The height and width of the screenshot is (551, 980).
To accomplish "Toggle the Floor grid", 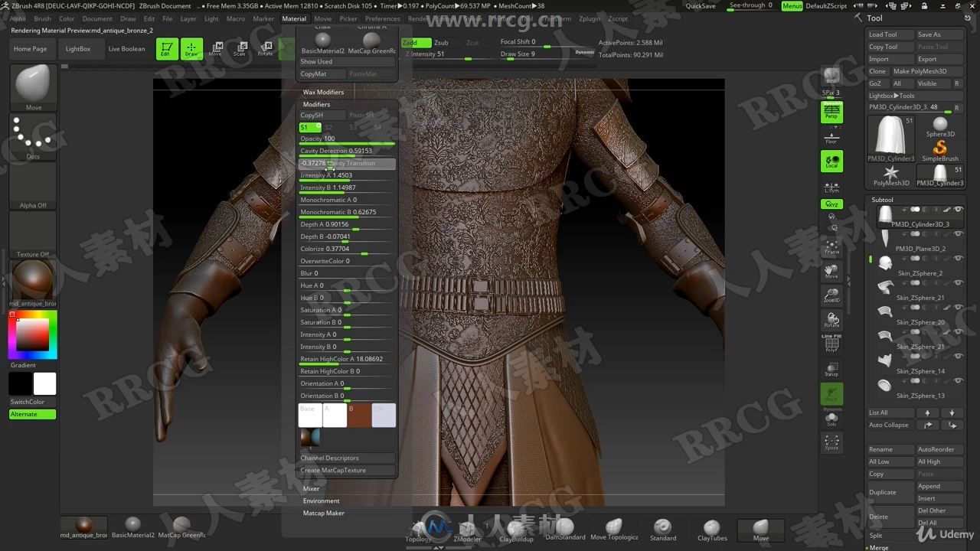I will pyautogui.click(x=831, y=136).
